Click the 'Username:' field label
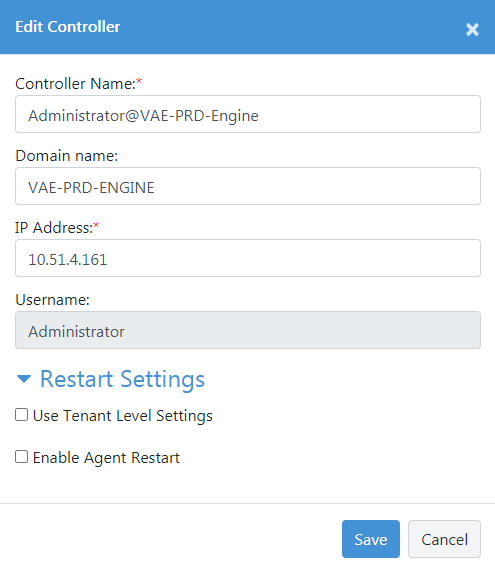This screenshot has height=572, width=495. tap(53, 300)
